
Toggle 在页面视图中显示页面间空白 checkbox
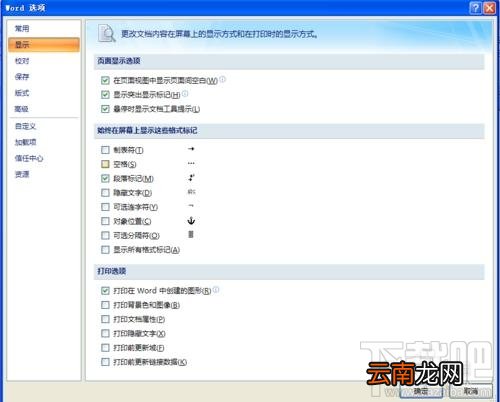(105, 80)
